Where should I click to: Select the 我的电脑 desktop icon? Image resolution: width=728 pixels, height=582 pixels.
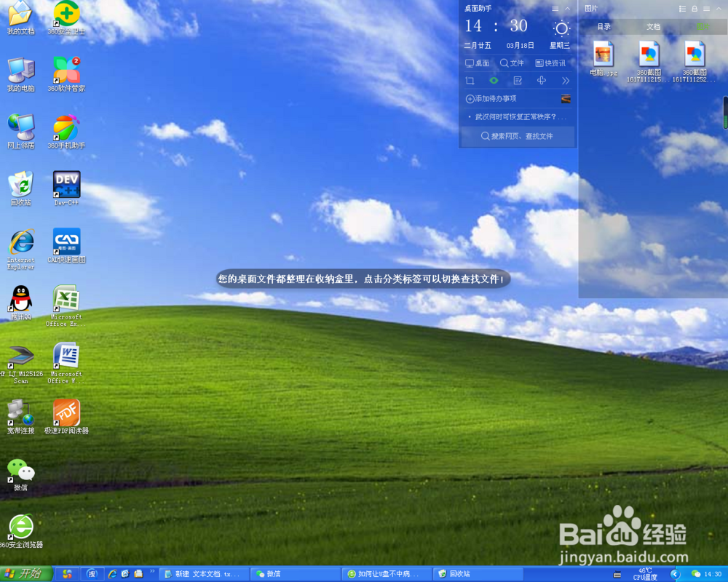pyautogui.click(x=20, y=74)
